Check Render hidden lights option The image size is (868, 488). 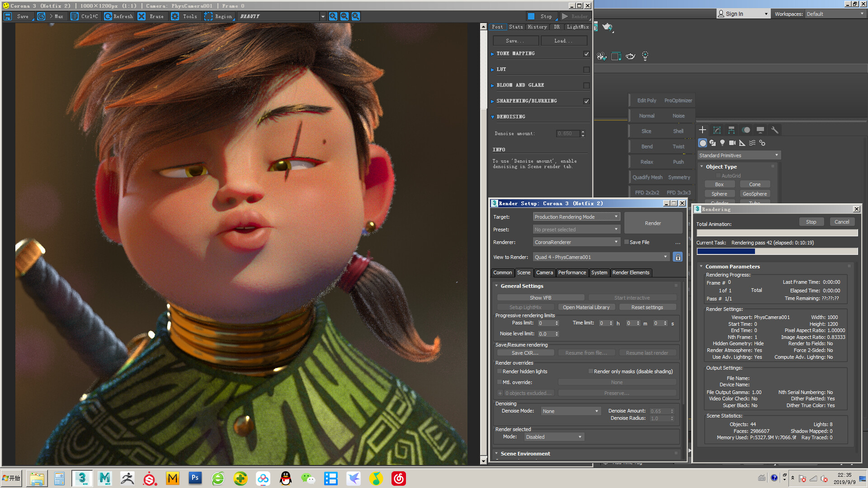pyautogui.click(x=500, y=371)
